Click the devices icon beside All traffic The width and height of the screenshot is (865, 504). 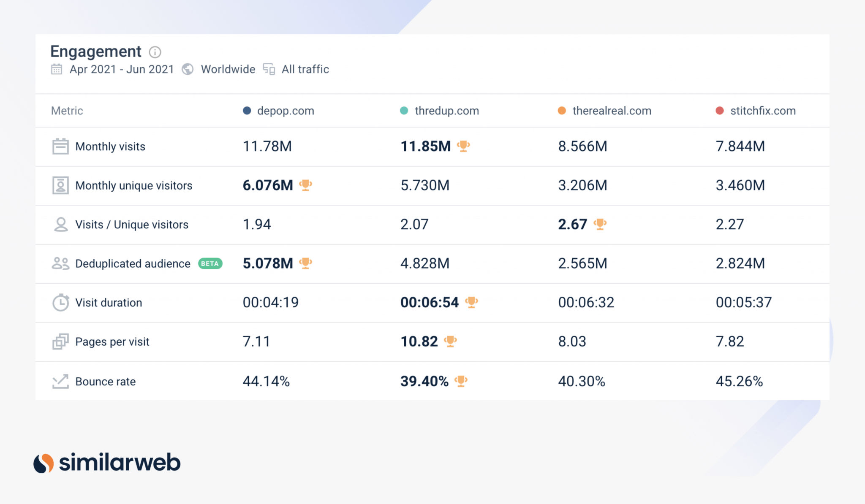269,69
